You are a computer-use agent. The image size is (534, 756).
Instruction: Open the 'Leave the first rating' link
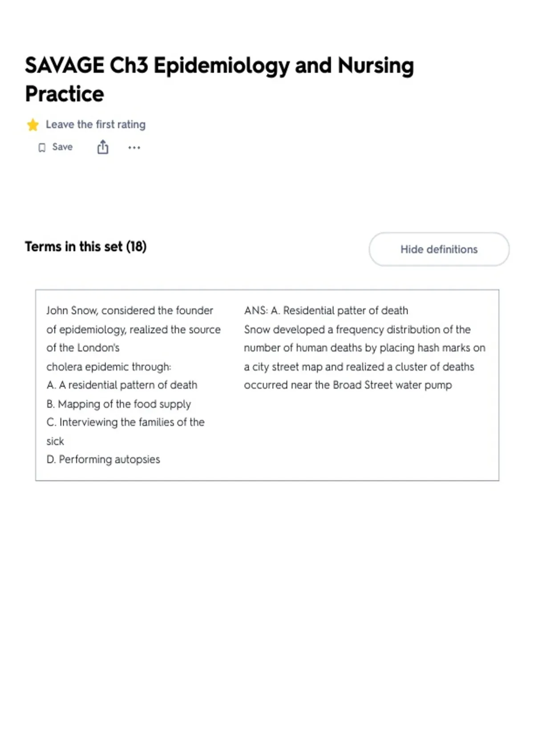pos(96,125)
